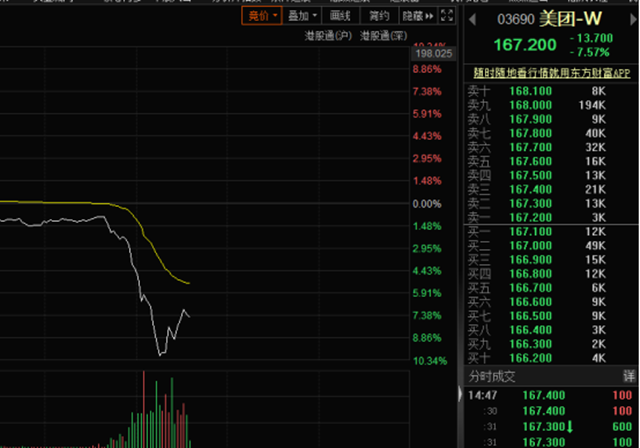Go to next stock with right arrow

coord(633,19)
